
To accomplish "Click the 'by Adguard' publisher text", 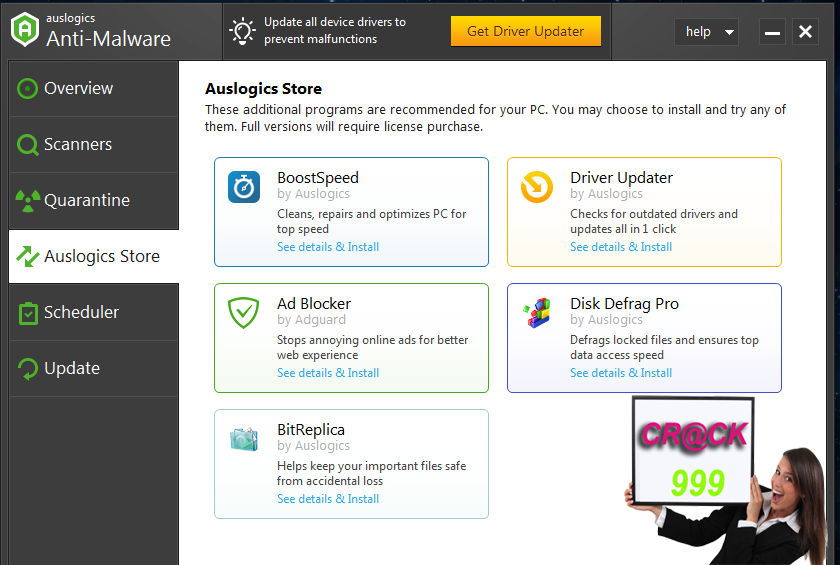I will pos(311,320).
